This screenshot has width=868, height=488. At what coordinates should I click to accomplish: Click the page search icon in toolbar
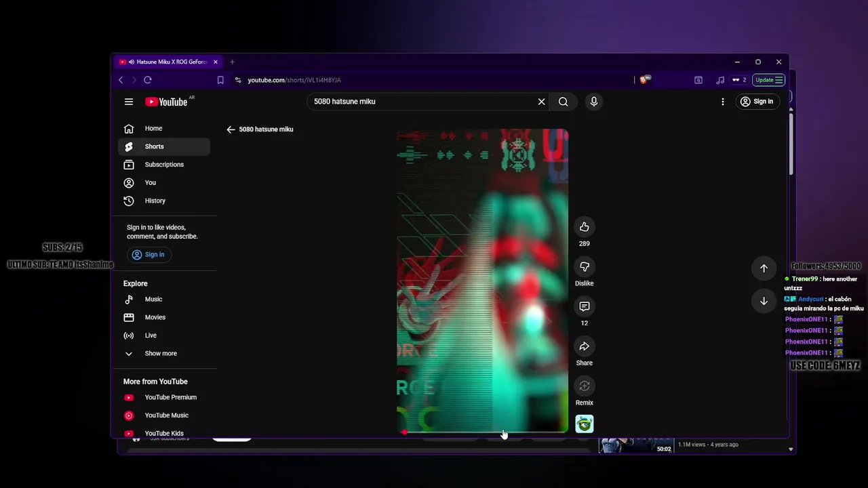698,80
